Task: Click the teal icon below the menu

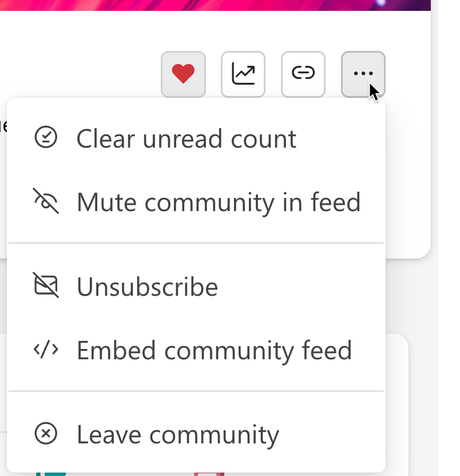Action: click(x=51, y=474)
